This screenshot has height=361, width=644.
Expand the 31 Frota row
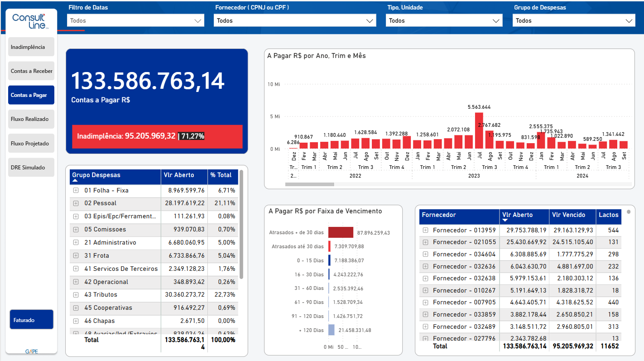click(x=76, y=256)
